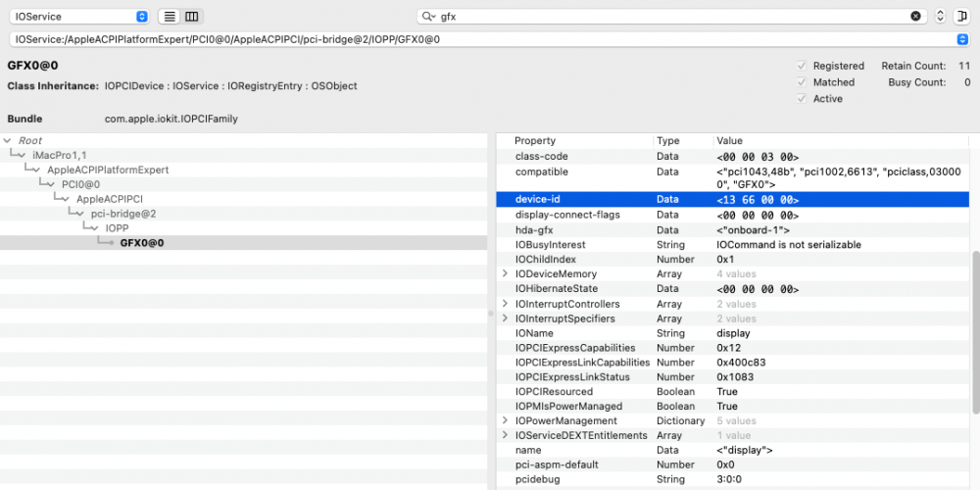Select the pcidebug property row

point(732,480)
